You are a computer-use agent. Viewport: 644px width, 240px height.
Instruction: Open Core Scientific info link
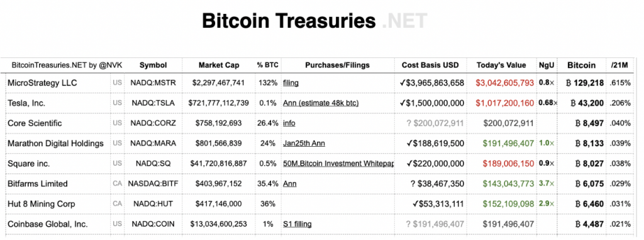click(x=289, y=123)
